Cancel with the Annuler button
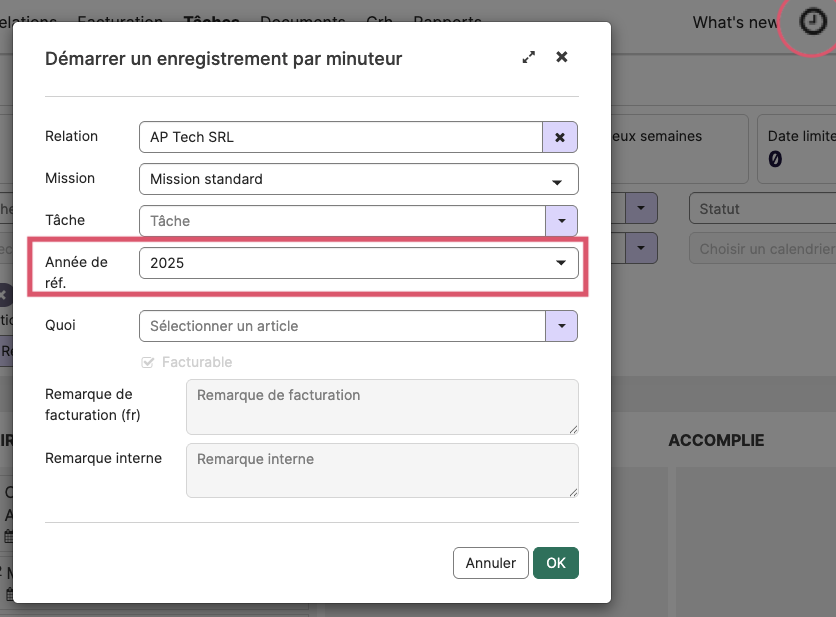836x617 pixels. [x=491, y=563]
